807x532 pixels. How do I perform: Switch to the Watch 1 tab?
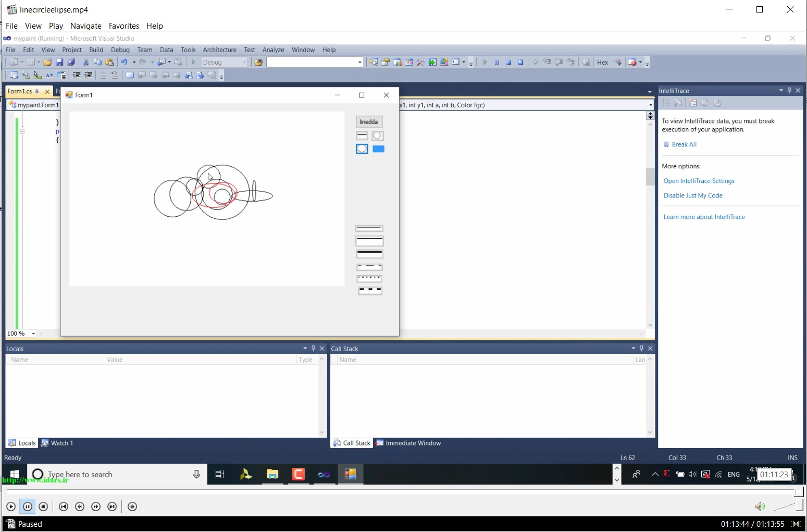point(57,443)
